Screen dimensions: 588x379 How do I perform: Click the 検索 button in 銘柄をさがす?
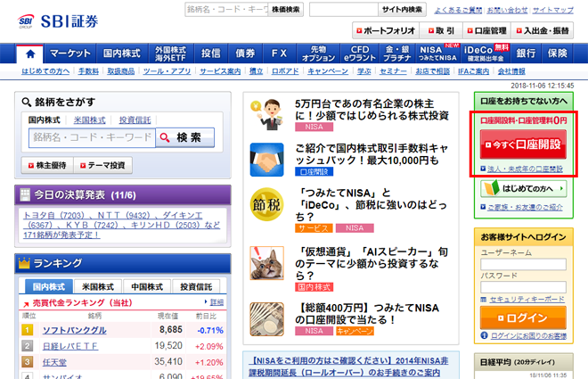click(x=185, y=137)
